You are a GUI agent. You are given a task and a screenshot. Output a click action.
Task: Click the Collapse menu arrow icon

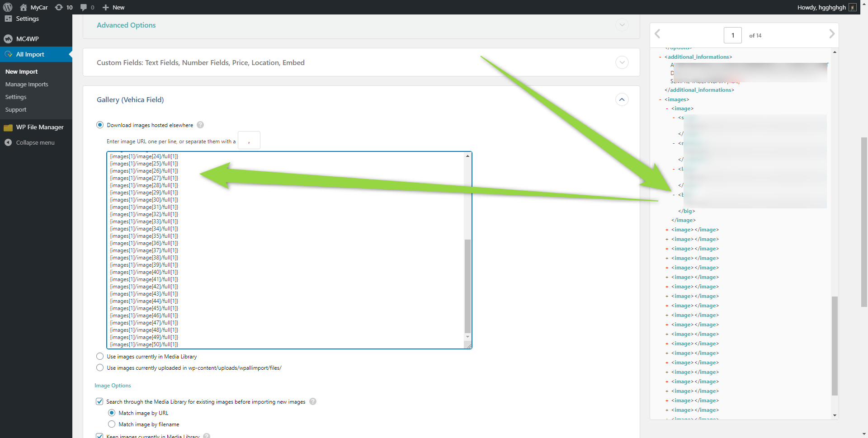(x=8, y=142)
